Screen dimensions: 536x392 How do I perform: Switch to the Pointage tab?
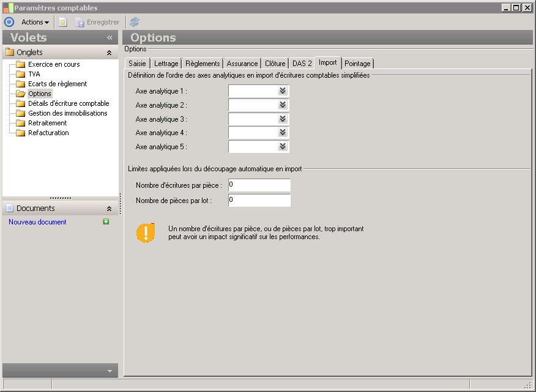[357, 64]
